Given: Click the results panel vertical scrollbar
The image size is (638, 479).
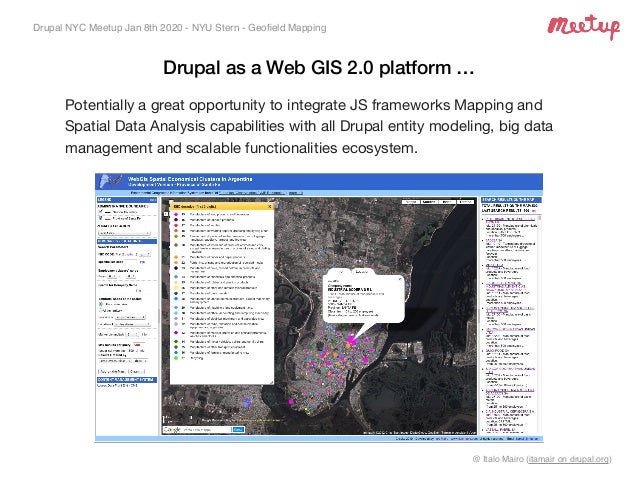Looking at the screenshot, I should tap(540, 322).
